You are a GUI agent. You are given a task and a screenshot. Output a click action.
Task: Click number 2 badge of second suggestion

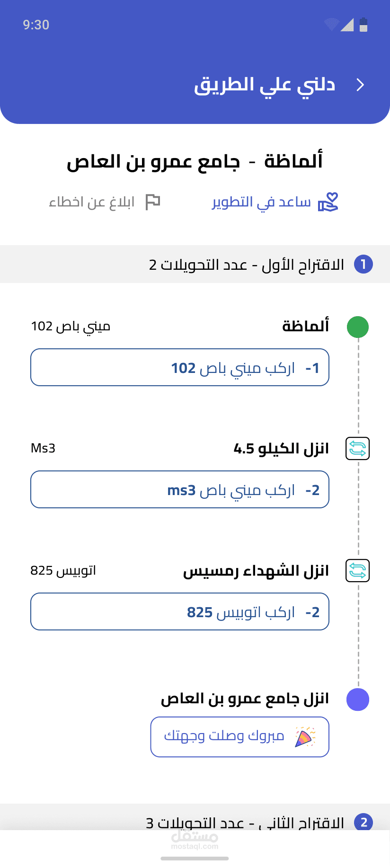click(x=363, y=823)
